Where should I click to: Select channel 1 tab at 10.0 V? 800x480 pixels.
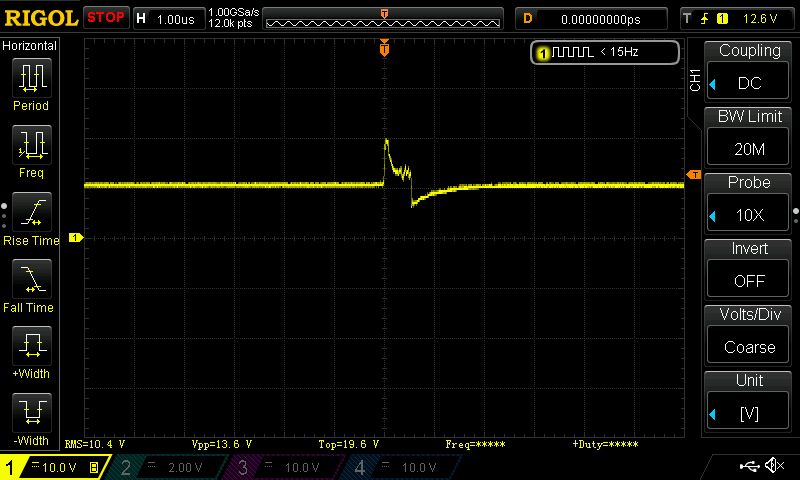[x=54, y=467]
